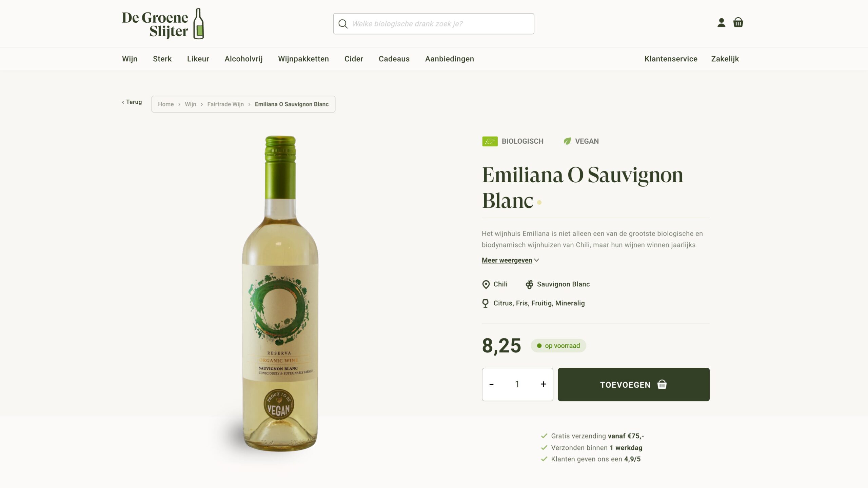Click the wine glass taste icon
Image resolution: width=868 pixels, height=488 pixels.
[x=485, y=303]
